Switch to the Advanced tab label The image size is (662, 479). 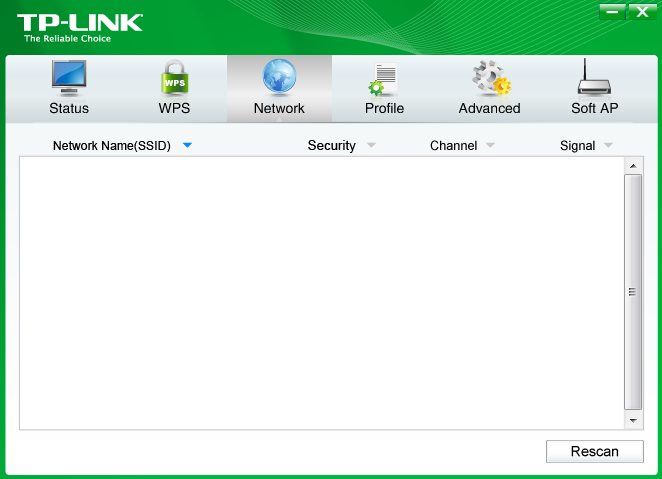pyautogui.click(x=489, y=108)
